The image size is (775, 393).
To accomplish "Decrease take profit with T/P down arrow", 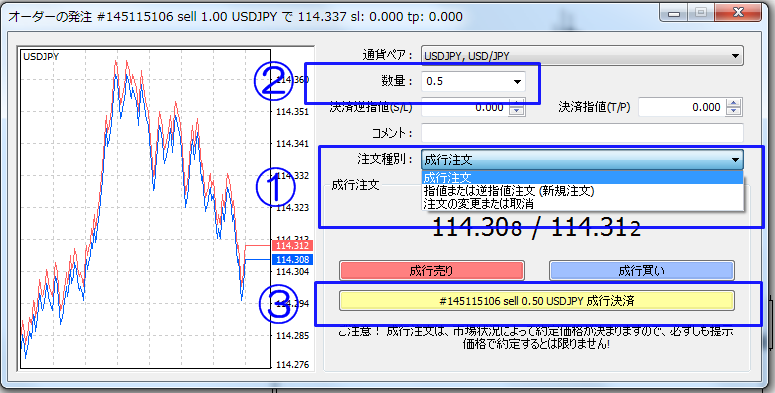I will (x=733, y=111).
